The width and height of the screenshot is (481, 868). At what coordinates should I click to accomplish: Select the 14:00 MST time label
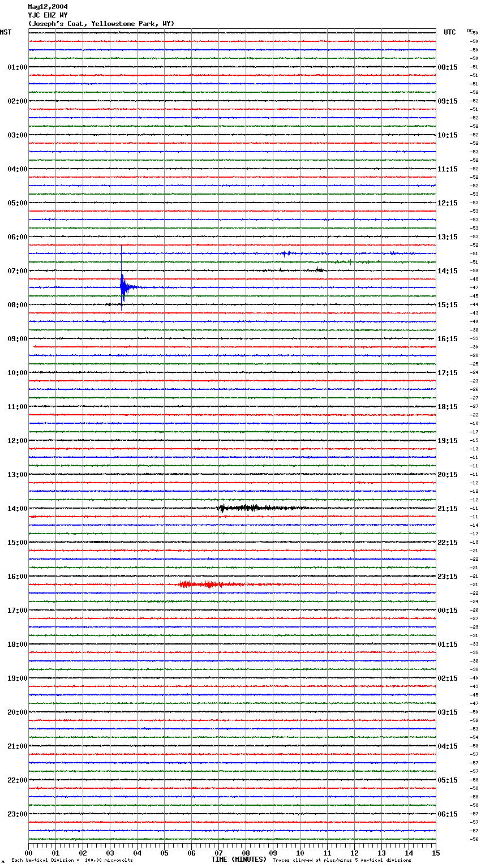[17, 509]
